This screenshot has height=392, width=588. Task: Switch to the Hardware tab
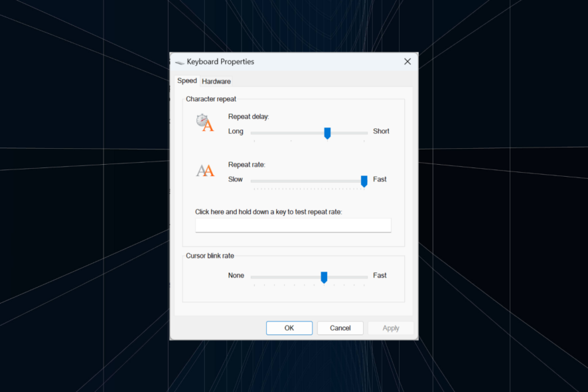(x=216, y=81)
